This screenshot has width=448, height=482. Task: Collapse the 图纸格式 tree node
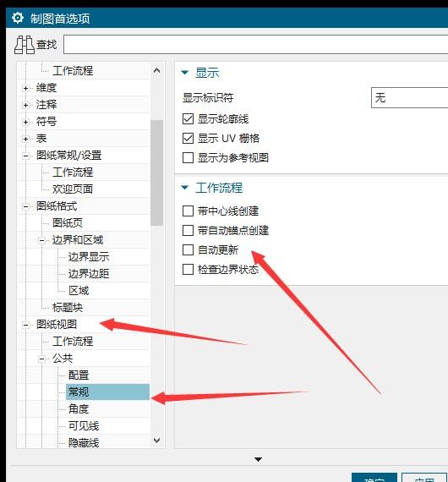(26, 206)
